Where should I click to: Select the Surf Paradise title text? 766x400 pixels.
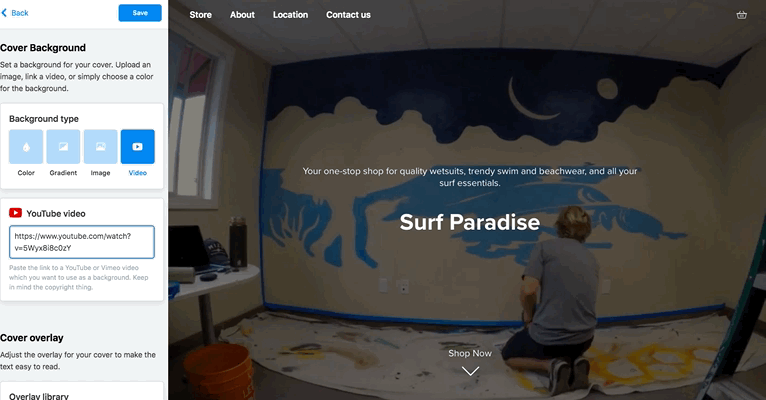click(469, 222)
